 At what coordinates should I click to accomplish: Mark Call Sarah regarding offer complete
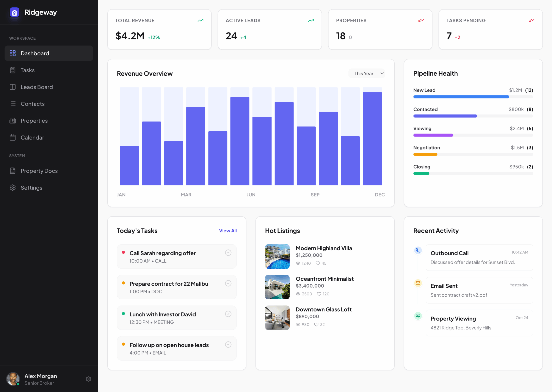point(228,253)
